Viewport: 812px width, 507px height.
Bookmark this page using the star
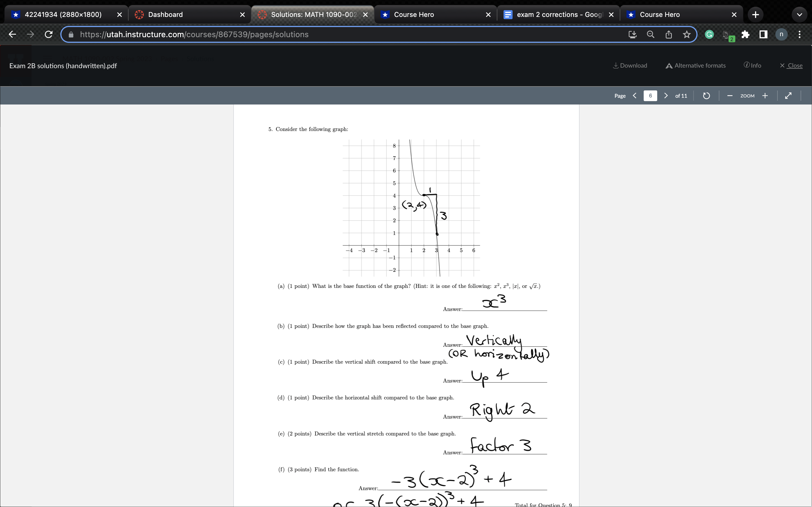[686, 34]
